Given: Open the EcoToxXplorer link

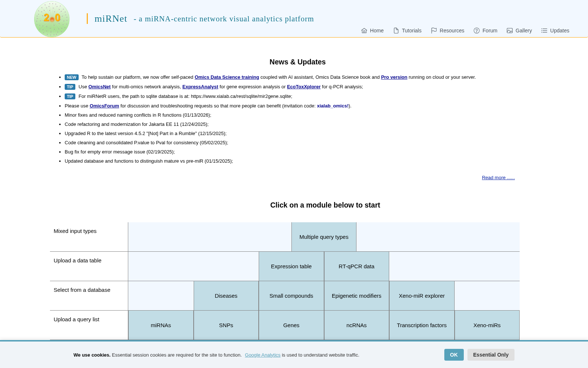Looking at the screenshot, I should 304,87.
